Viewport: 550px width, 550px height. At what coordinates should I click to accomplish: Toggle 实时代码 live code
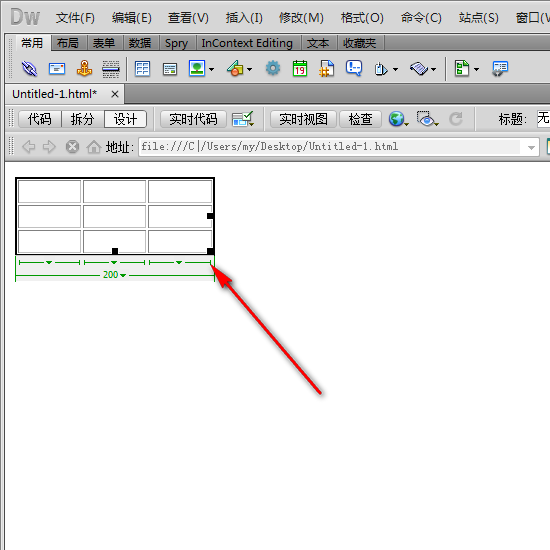[193, 119]
